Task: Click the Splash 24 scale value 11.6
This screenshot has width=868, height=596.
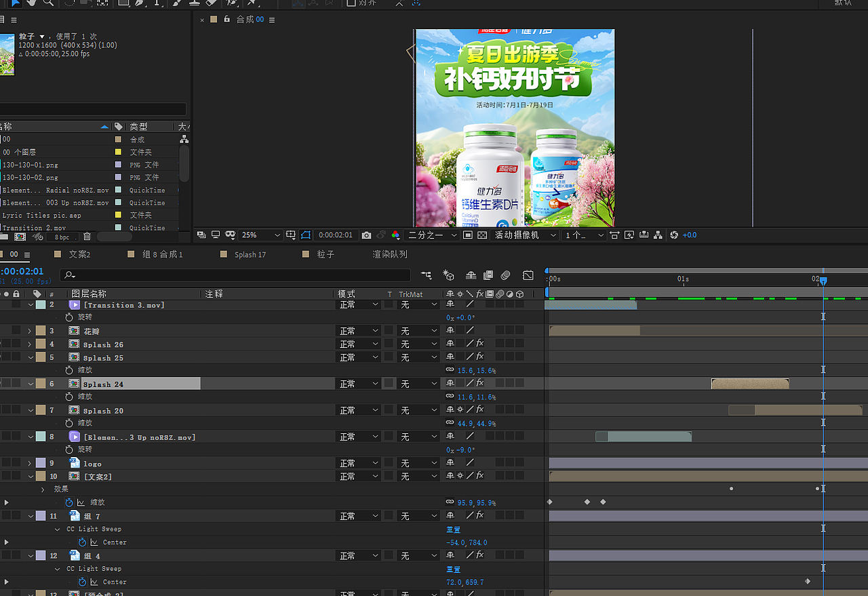Action: pos(465,397)
